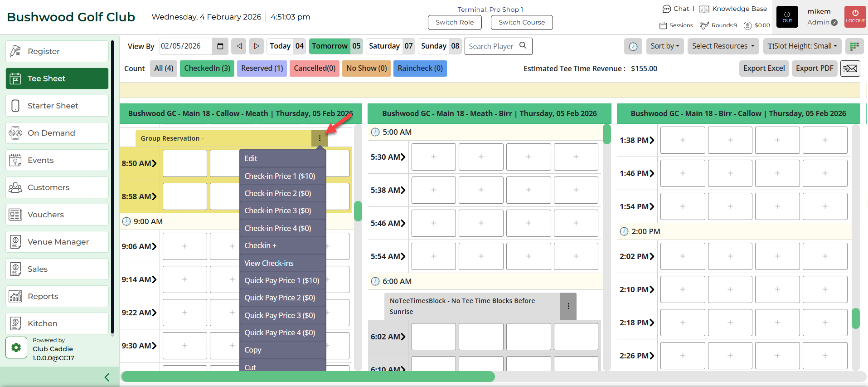This screenshot has width=868, height=387.
Task: Collapse the left sidebar chevron
Action: [x=107, y=377]
